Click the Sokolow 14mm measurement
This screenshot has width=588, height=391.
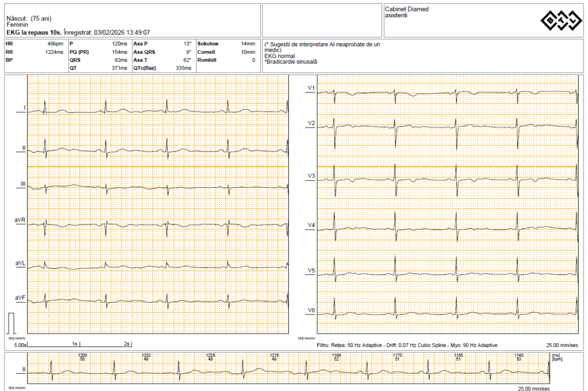point(226,44)
